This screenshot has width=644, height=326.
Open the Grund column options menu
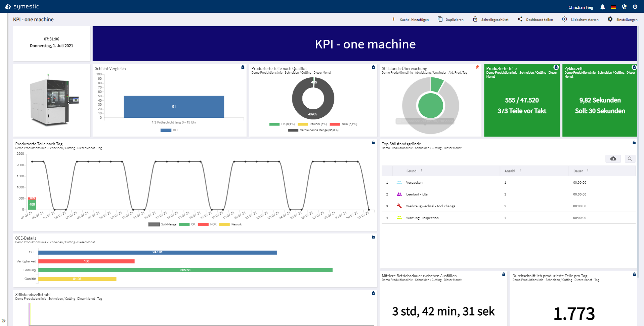(x=421, y=171)
